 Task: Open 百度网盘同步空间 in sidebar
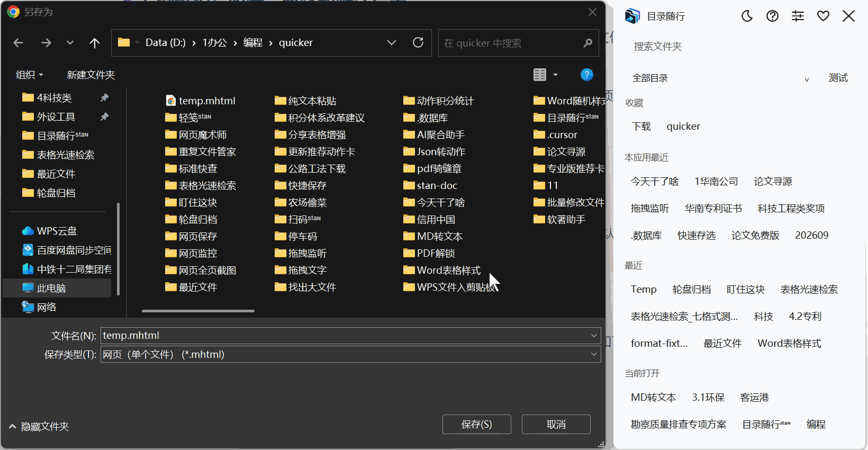coord(67,250)
